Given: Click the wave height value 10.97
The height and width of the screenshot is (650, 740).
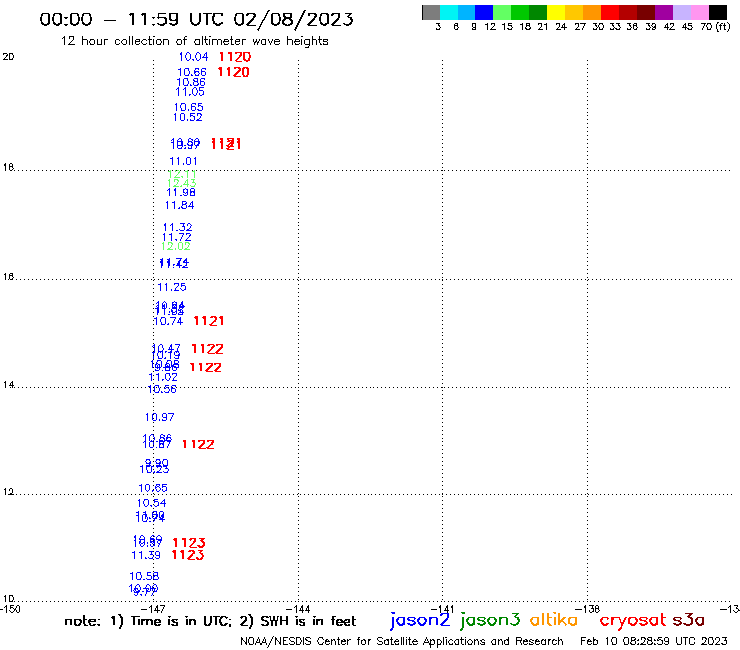Looking at the screenshot, I should tap(160, 417).
